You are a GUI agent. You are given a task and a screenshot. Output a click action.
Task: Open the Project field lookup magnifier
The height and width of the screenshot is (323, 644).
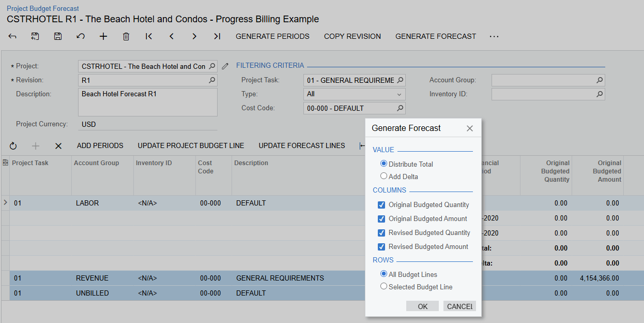[211, 66]
